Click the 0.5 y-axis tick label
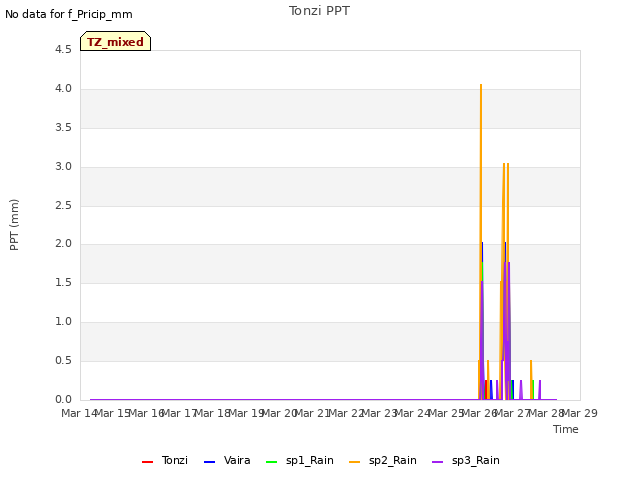 63,360
